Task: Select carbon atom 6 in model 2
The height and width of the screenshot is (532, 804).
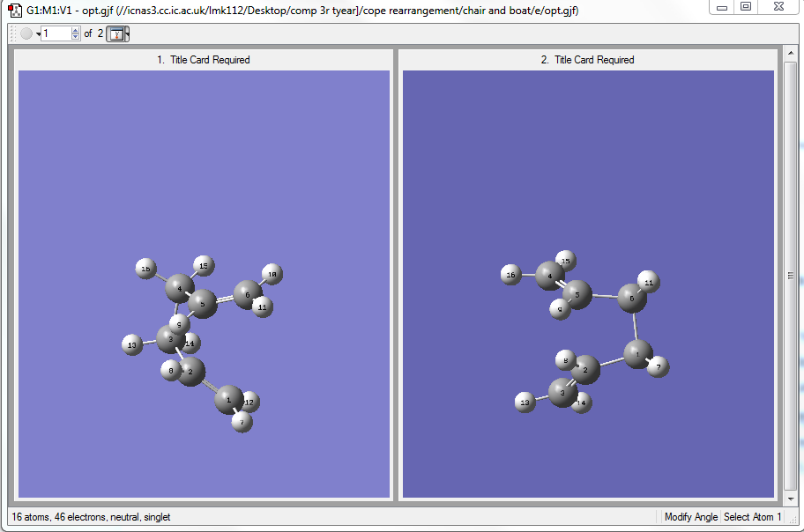Action: [x=632, y=298]
